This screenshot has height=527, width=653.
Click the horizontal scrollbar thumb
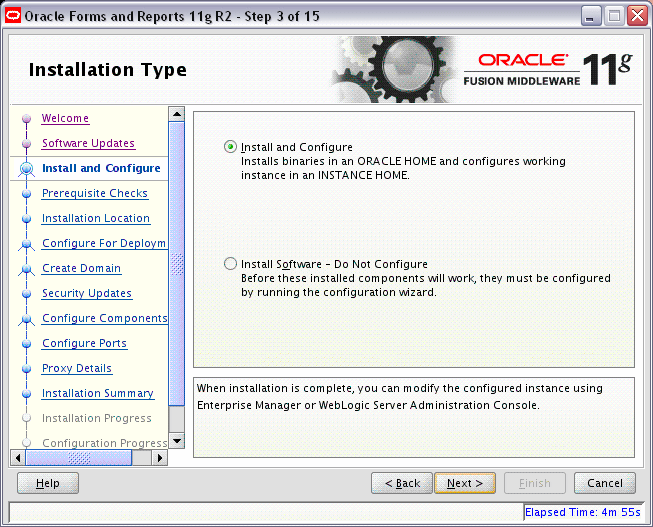point(78,457)
